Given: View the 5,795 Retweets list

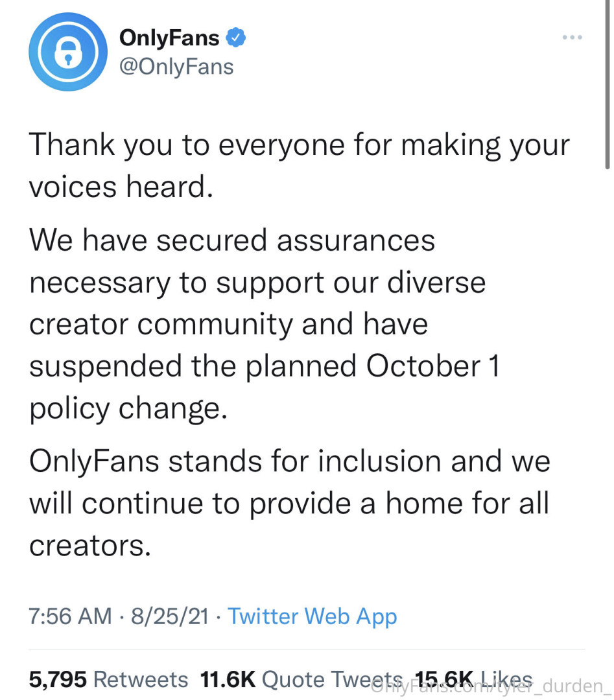Looking at the screenshot, I should (x=108, y=679).
